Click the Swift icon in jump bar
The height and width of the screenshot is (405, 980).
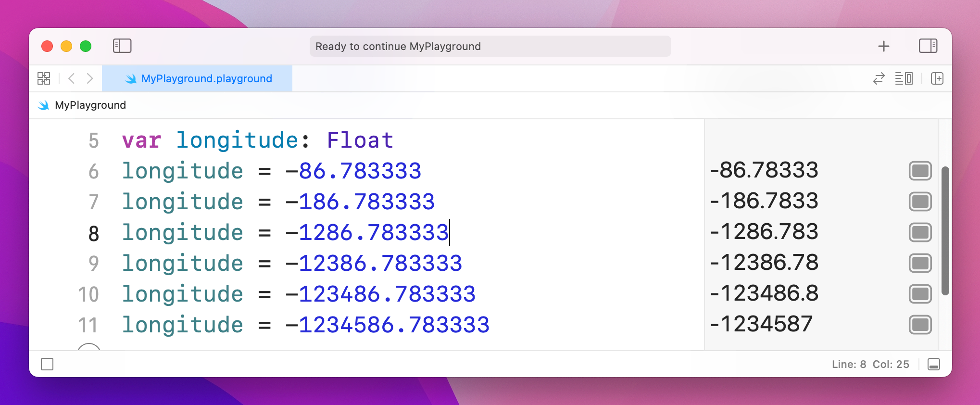(44, 105)
